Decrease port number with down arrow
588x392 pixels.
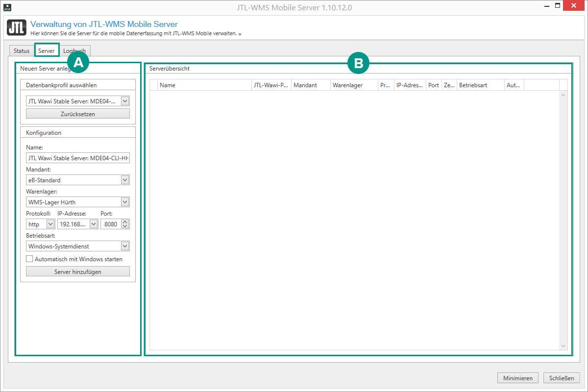coord(125,226)
